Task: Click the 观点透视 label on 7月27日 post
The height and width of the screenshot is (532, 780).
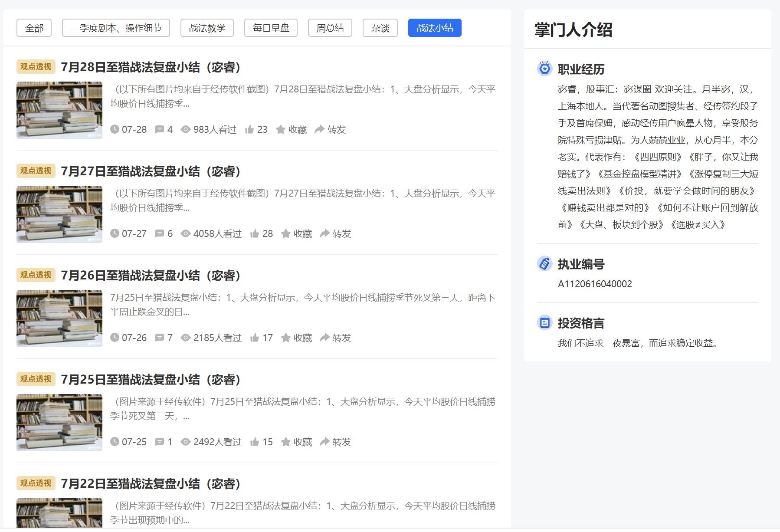Action: click(36, 171)
